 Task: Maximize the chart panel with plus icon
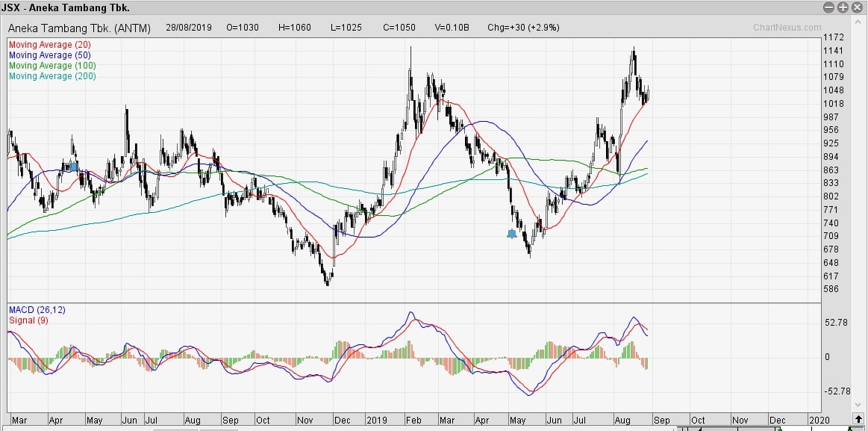tap(843, 7)
